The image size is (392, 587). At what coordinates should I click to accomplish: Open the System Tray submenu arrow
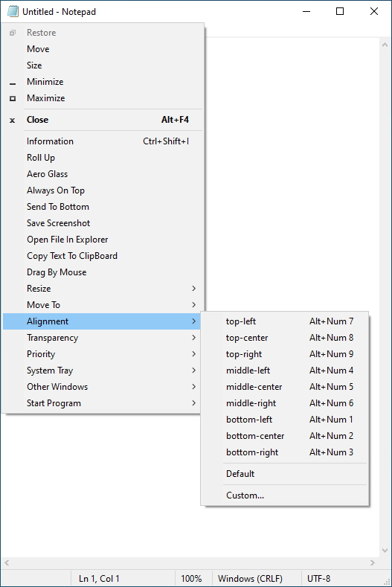click(193, 371)
